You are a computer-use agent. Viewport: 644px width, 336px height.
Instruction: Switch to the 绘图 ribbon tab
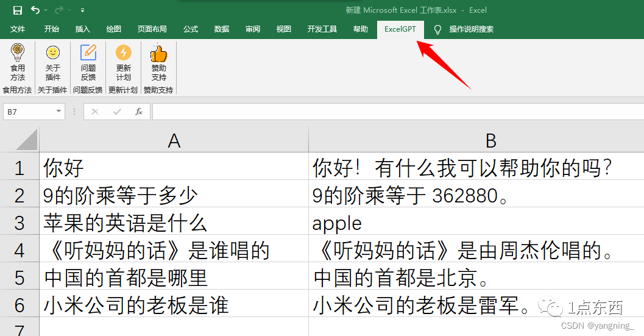pos(114,29)
